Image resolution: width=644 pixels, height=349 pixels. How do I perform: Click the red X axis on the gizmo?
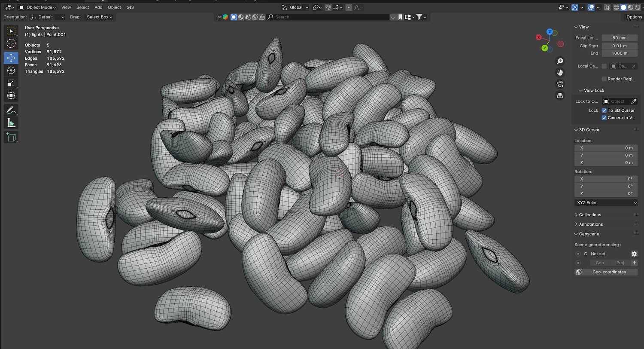pos(539,37)
